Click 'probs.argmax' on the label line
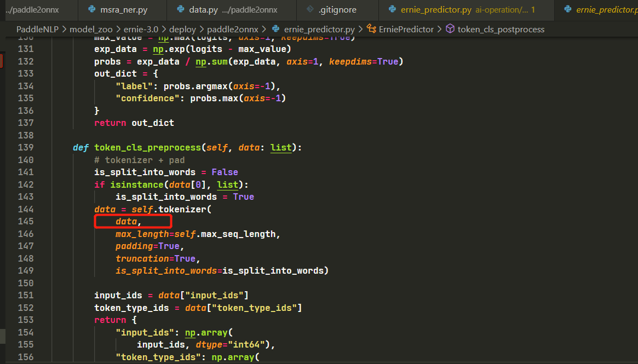 pyautogui.click(x=196, y=86)
